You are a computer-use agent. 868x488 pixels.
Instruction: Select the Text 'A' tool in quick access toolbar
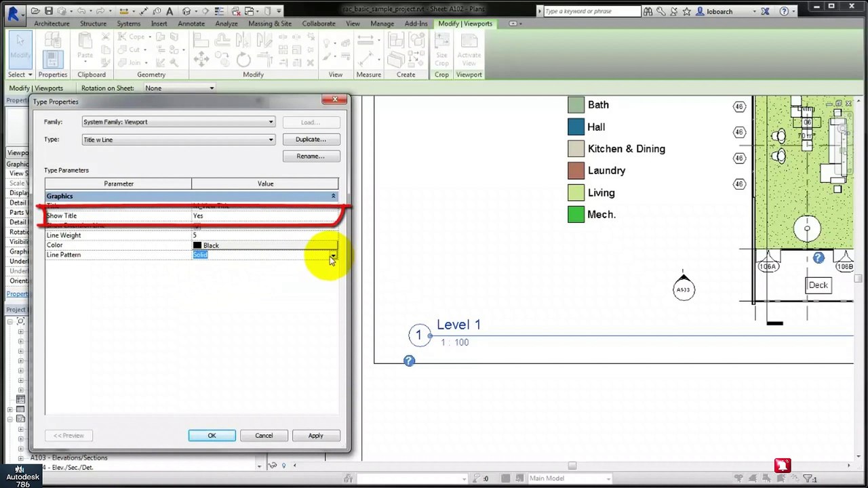pyautogui.click(x=170, y=11)
